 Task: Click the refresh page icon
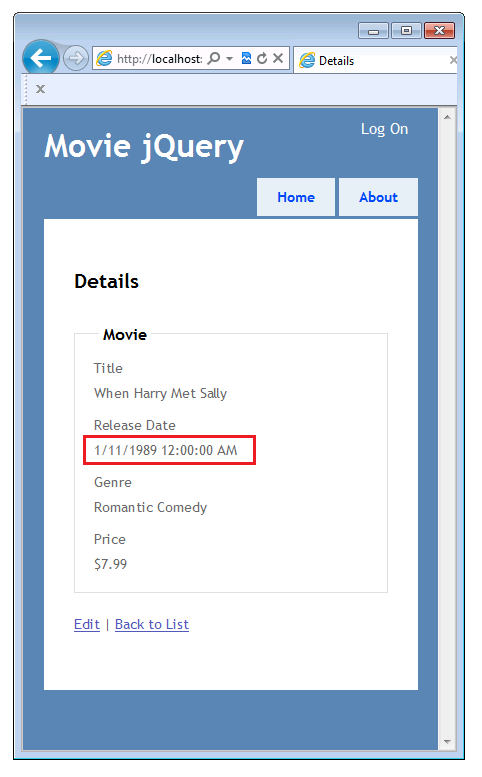pyautogui.click(x=262, y=58)
